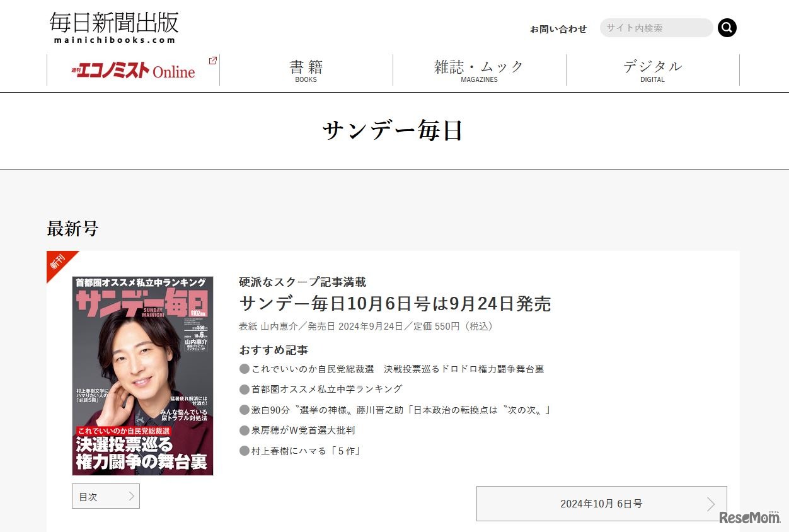Click the サンデー毎日 page title

click(x=393, y=130)
